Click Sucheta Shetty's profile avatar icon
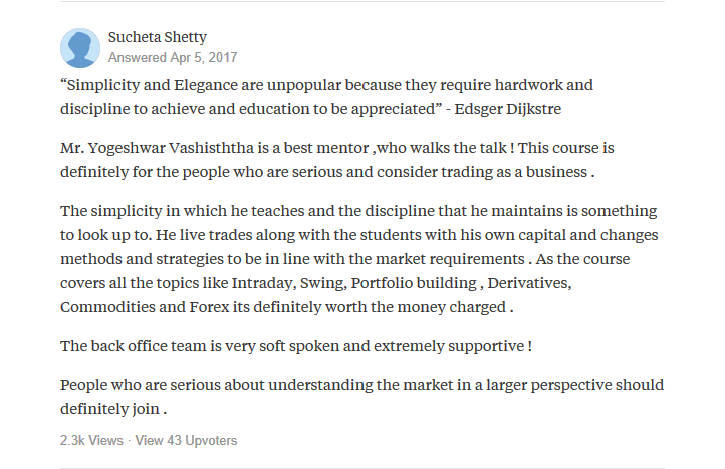This screenshot has width=725, height=469. tap(80, 48)
